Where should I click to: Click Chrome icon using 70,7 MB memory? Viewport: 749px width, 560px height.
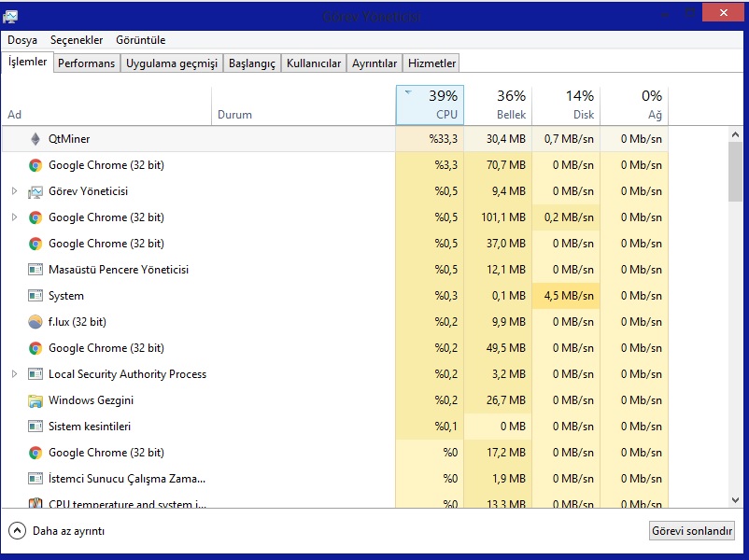(35, 165)
